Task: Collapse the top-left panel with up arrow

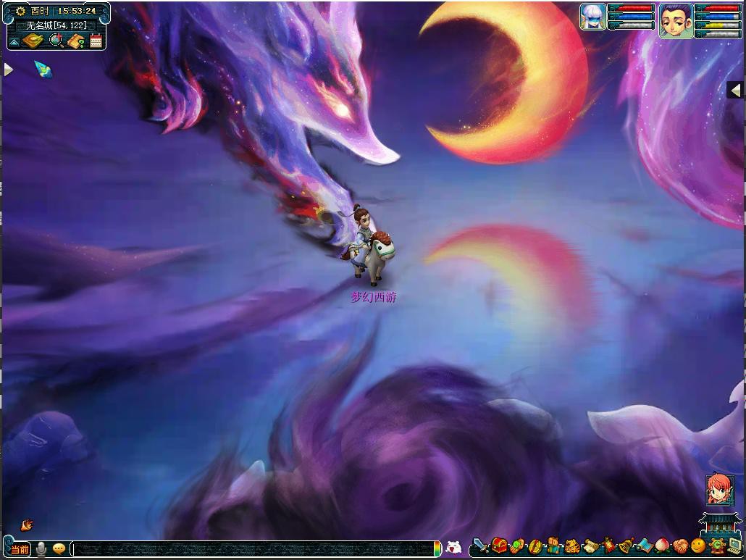Action: 14,42
